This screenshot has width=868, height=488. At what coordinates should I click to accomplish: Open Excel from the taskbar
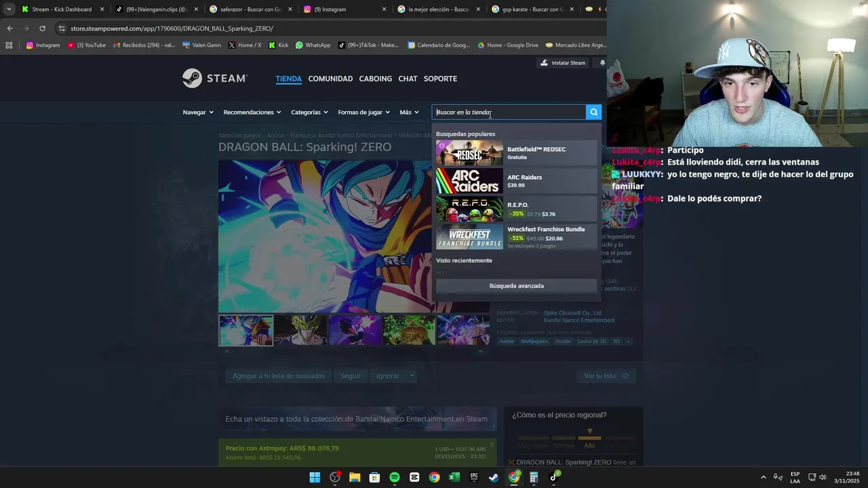coord(454,477)
